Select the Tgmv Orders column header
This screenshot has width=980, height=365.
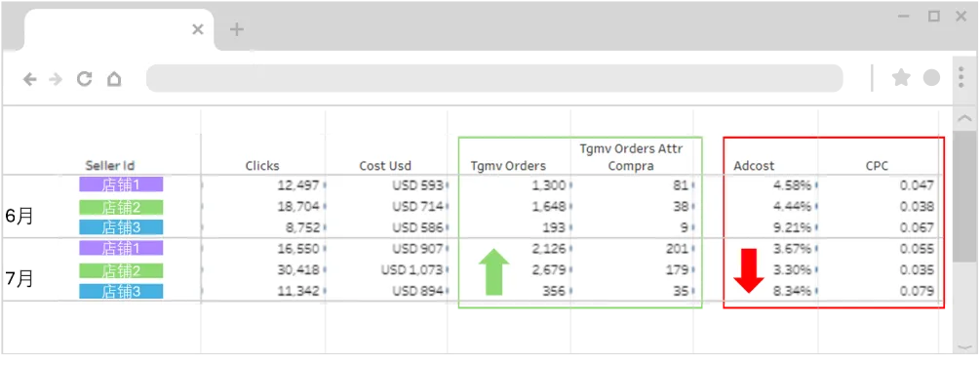pyautogui.click(x=508, y=166)
